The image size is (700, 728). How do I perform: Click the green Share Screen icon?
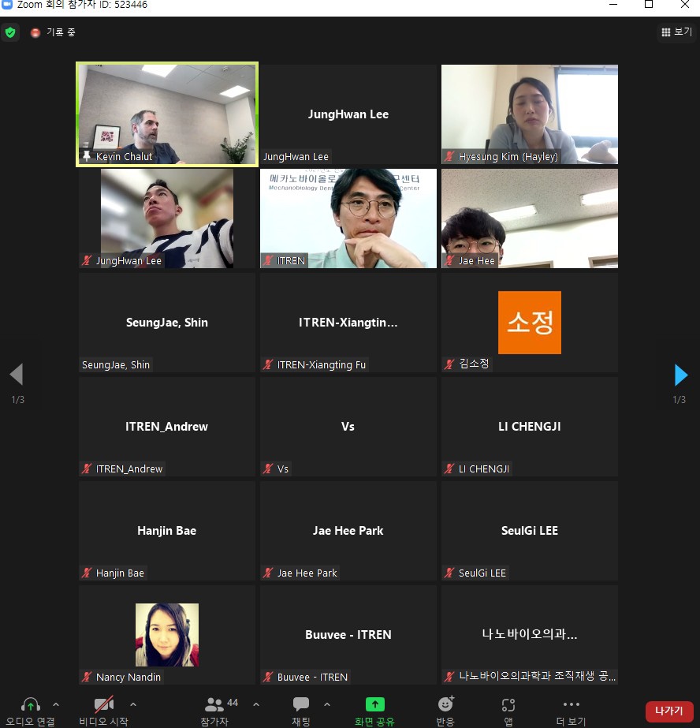pos(374,704)
